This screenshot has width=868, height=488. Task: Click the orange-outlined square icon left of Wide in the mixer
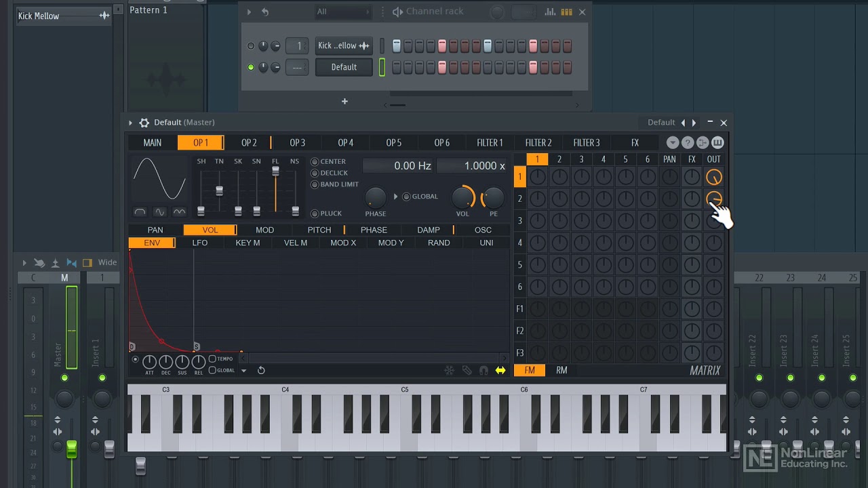tap(87, 263)
